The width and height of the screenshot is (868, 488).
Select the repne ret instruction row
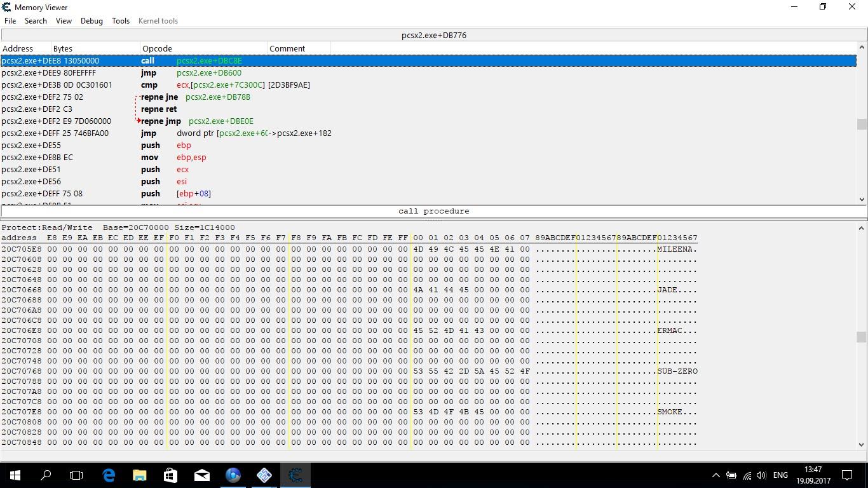428,109
